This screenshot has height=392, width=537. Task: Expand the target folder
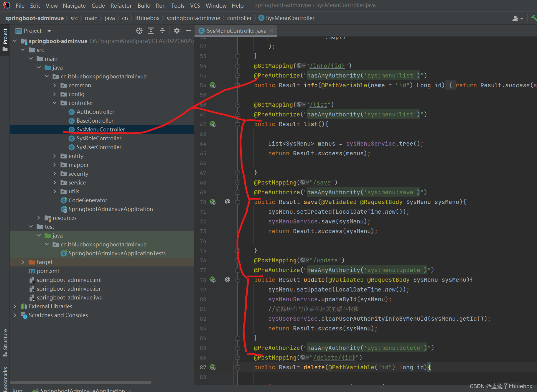pos(23,262)
